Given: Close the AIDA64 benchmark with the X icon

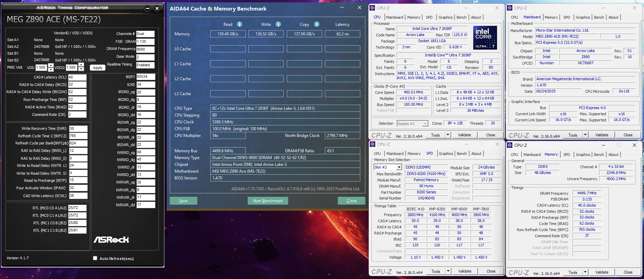Looking at the screenshot, I should click(359, 8).
